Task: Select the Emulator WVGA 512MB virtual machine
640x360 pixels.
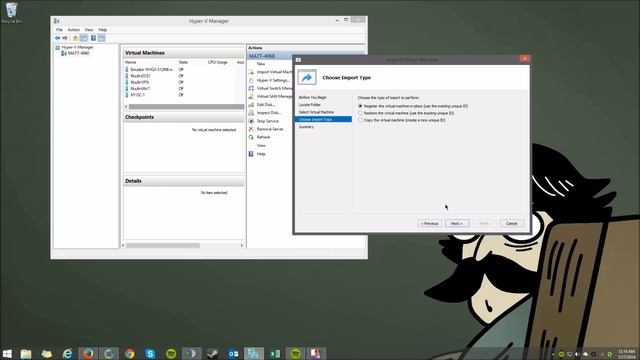Action: [152, 69]
